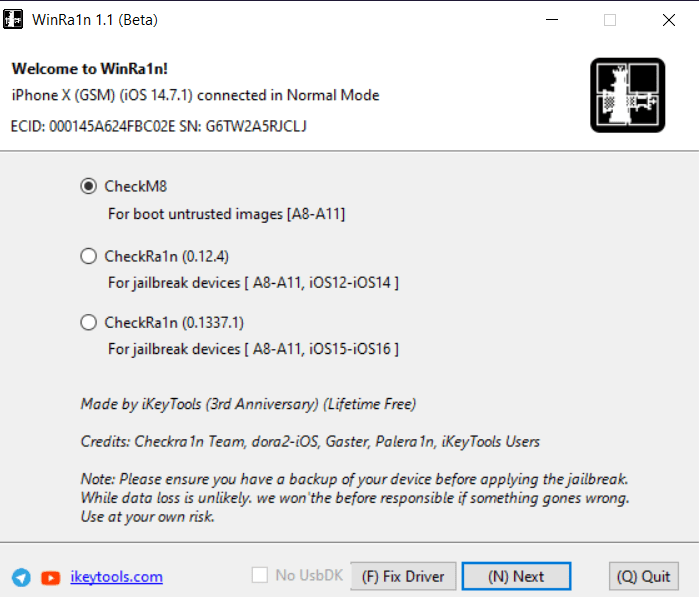Open the YouTube channel icon

50,577
